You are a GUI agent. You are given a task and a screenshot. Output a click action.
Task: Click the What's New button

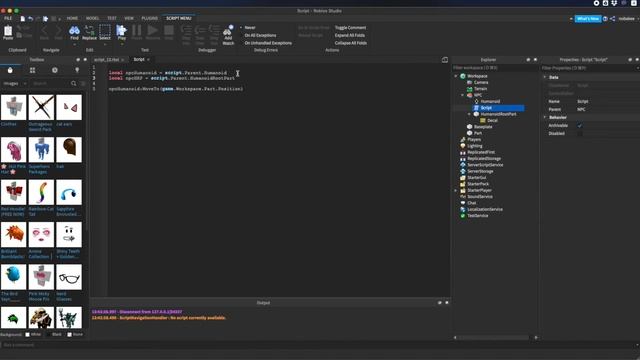pos(588,19)
